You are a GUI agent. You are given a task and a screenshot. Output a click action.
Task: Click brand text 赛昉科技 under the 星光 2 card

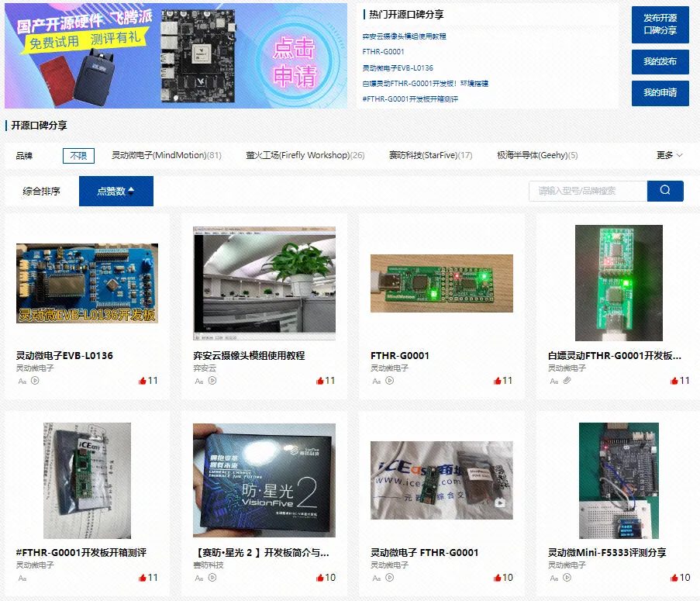point(209,565)
